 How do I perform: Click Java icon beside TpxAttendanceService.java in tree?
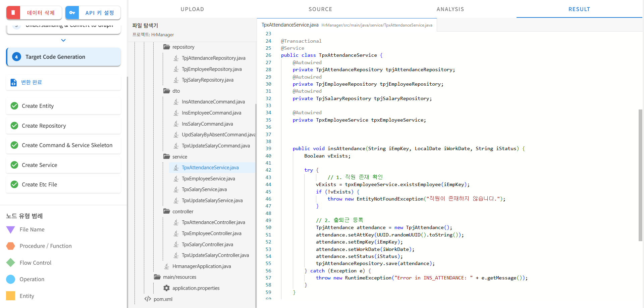[x=176, y=168]
